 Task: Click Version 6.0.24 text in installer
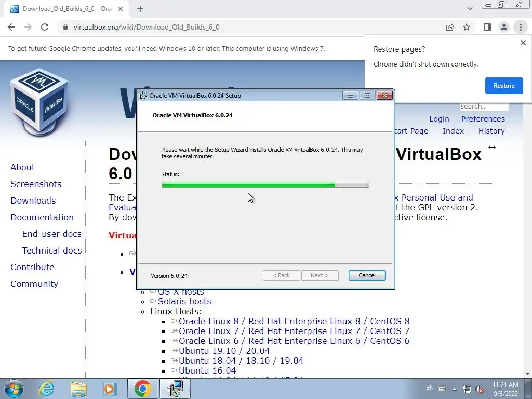(x=169, y=276)
